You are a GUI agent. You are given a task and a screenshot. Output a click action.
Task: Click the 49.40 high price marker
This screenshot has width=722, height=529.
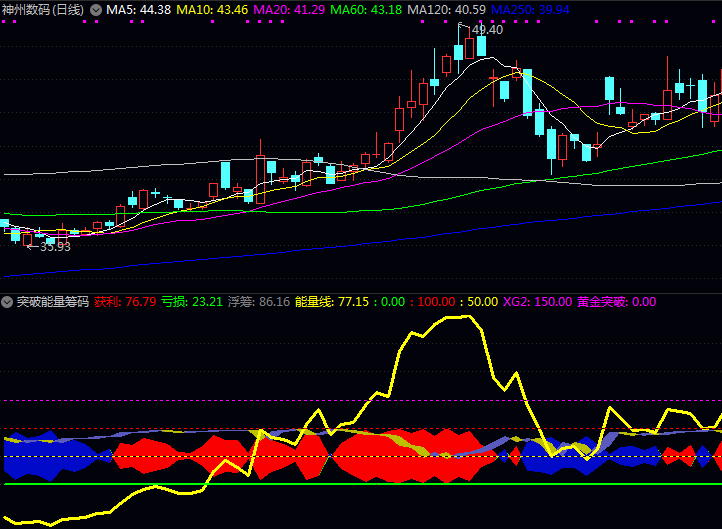coord(487,30)
